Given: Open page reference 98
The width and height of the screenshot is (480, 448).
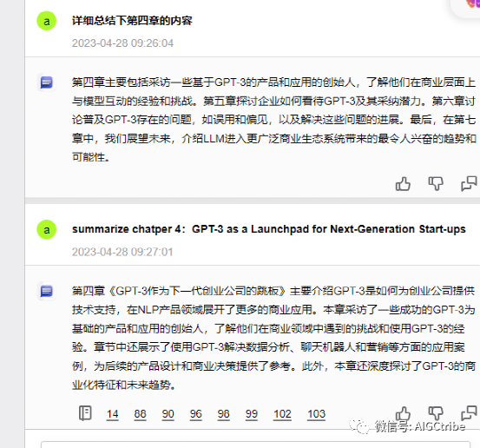Looking at the screenshot, I should point(223,414).
